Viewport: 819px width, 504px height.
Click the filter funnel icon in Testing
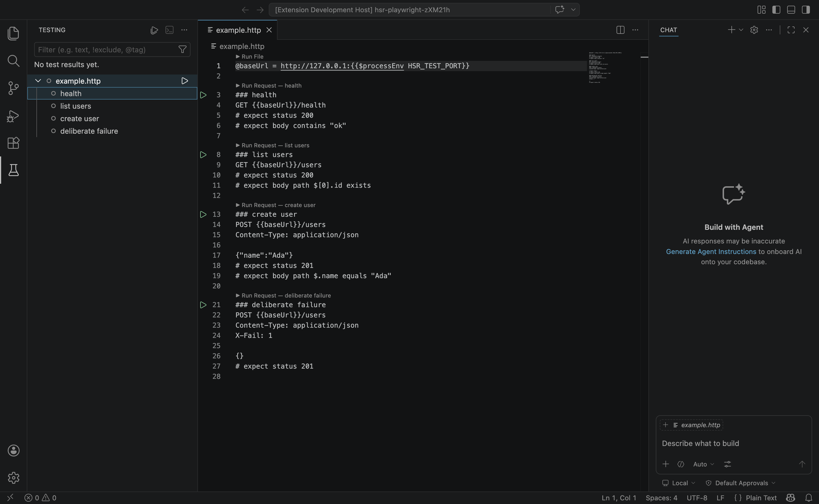tap(182, 50)
